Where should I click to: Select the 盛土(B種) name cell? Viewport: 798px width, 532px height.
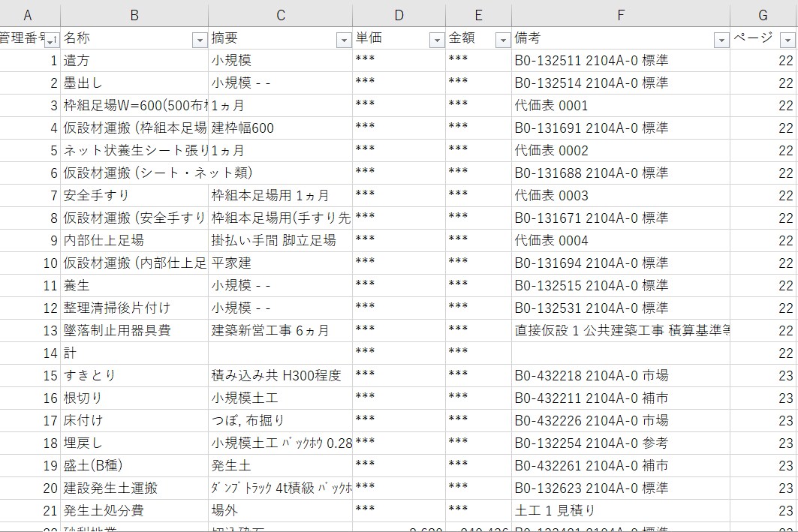(134, 465)
